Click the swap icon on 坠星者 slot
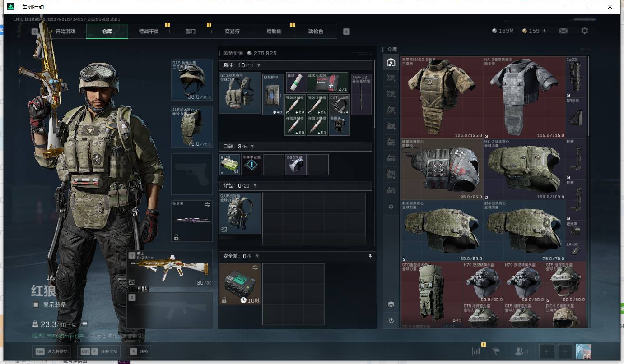Image resolution: width=624 pixels, height=364 pixels. click(x=207, y=205)
